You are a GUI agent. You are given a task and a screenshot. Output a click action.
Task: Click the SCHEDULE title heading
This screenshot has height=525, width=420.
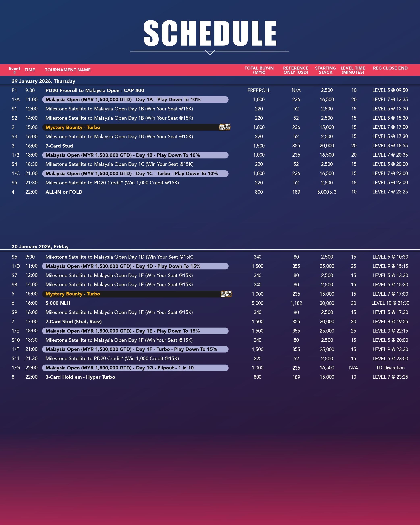tap(210, 33)
